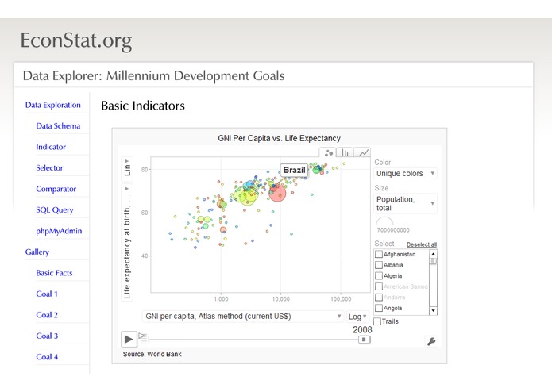Open Life expectancy at birth axis dropdown
This screenshot has width=552, height=392.
tap(127, 242)
